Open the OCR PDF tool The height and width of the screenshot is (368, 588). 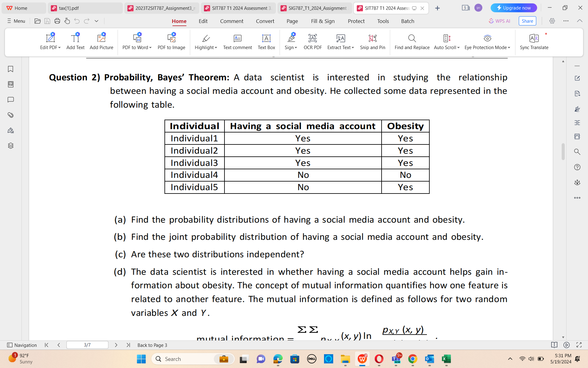(x=312, y=41)
